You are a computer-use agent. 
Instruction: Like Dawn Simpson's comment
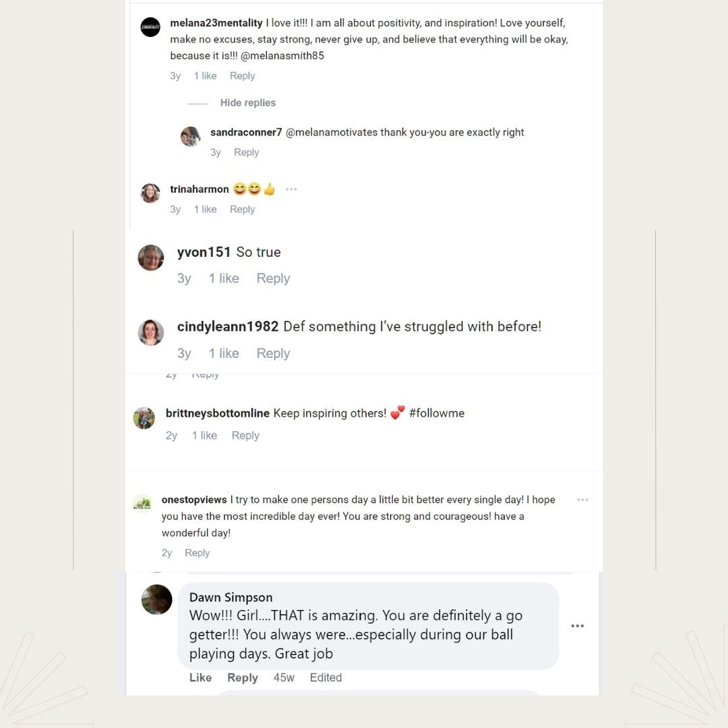click(x=200, y=677)
